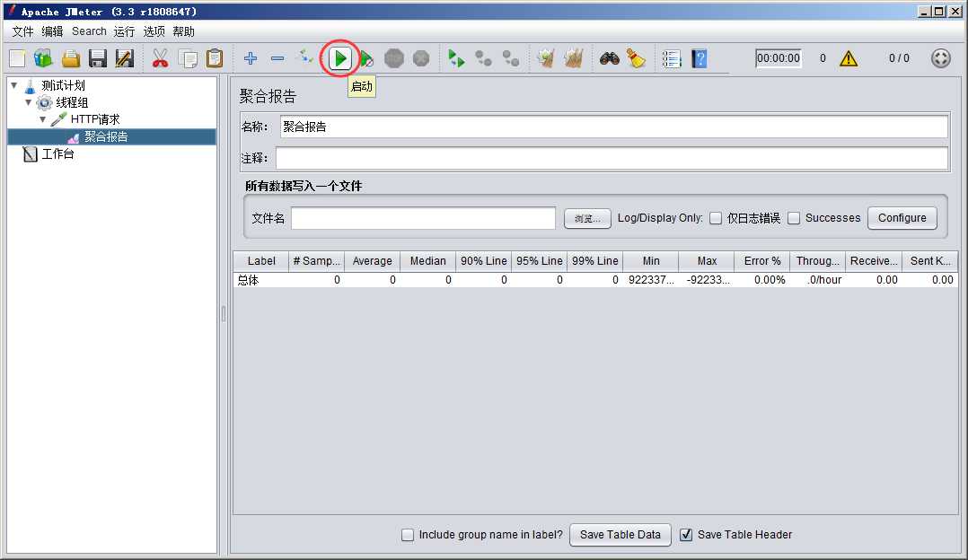Open the 运行 menu
The width and height of the screenshot is (968, 560).
pyautogui.click(x=124, y=31)
